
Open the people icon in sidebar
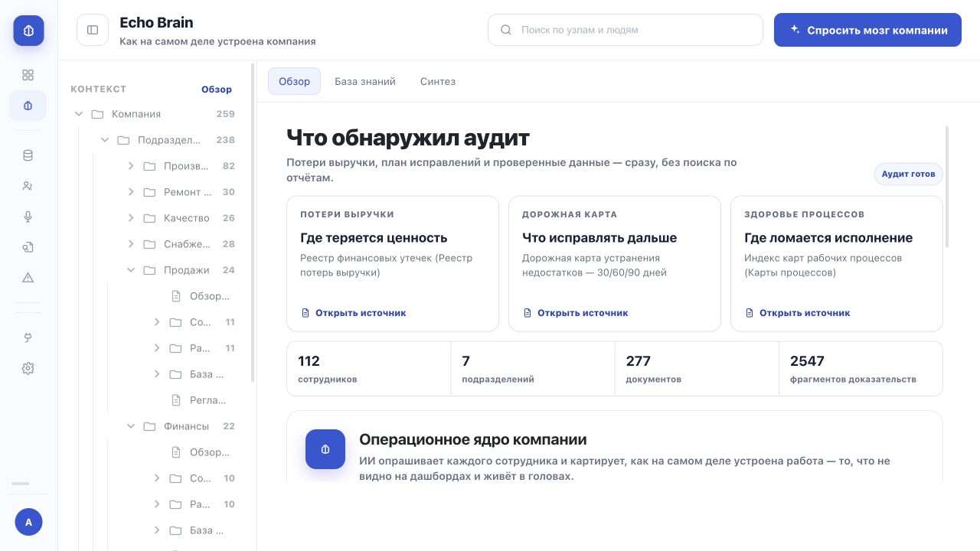pyautogui.click(x=28, y=186)
